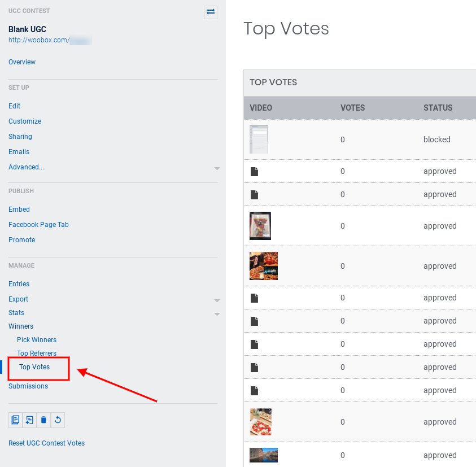Image resolution: width=476 pixels, height=467 pixels.
Task: Expand the Export dropdown arrow
Action: [x=217, y=300]
